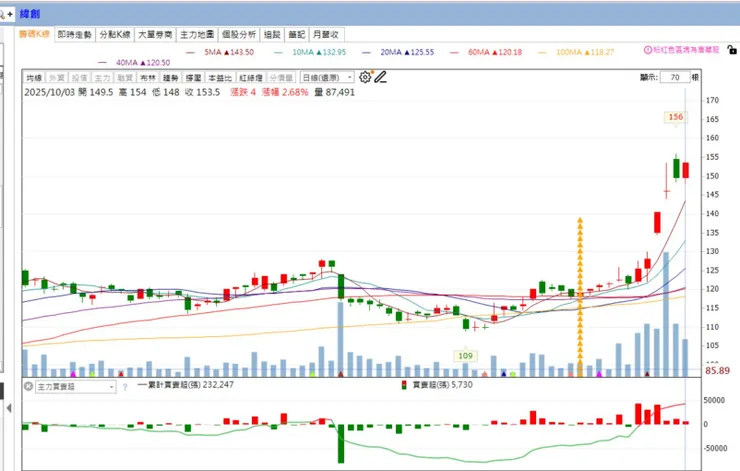Toggle 主力 overlay
The image size is (740, 471).
[102, 77]
